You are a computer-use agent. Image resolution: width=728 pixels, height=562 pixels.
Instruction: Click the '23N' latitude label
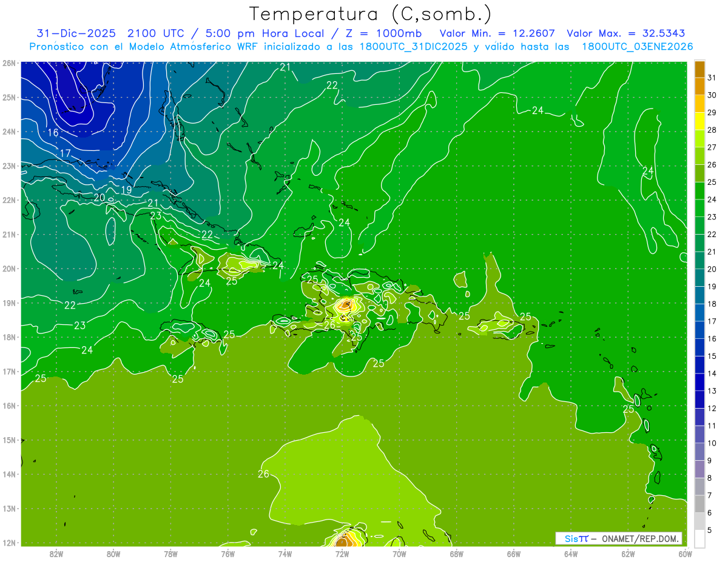click(x=9, y=166)
